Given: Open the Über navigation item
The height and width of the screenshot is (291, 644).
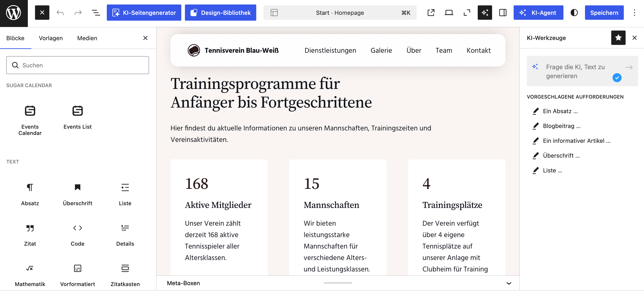Looking at the screenshot, I should pyautogui.click(x=414, y=50).
